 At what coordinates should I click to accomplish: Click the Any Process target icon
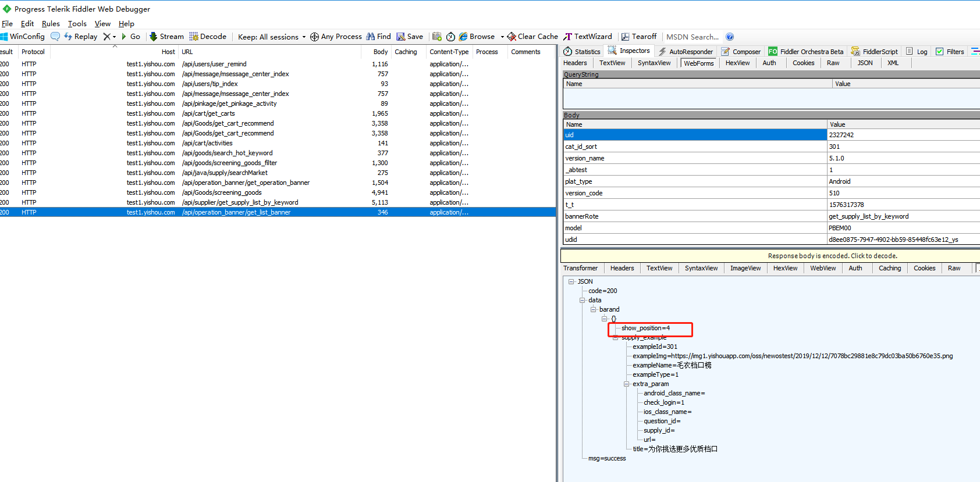click(314, 37)
